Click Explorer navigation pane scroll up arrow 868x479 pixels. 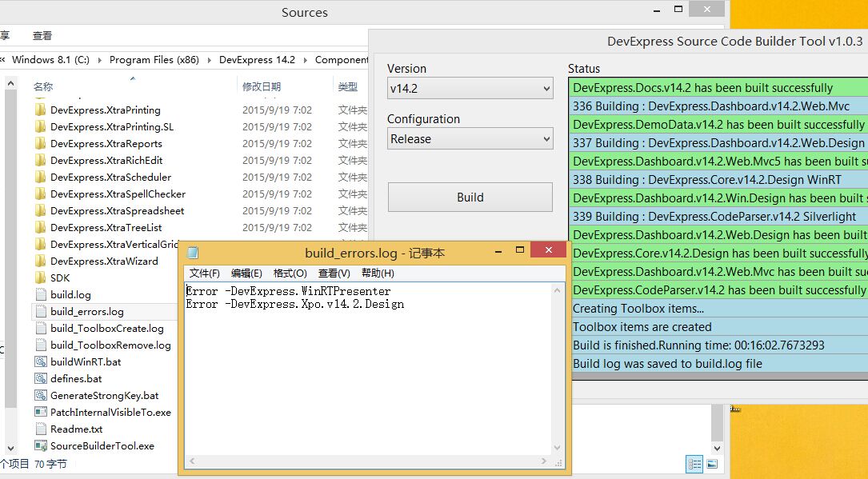click(x=10, y=83)
